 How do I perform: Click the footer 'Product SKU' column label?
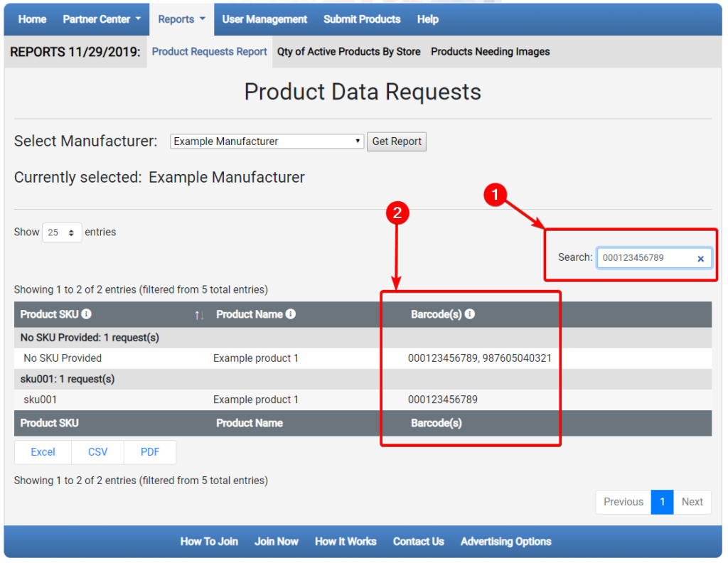49,423
